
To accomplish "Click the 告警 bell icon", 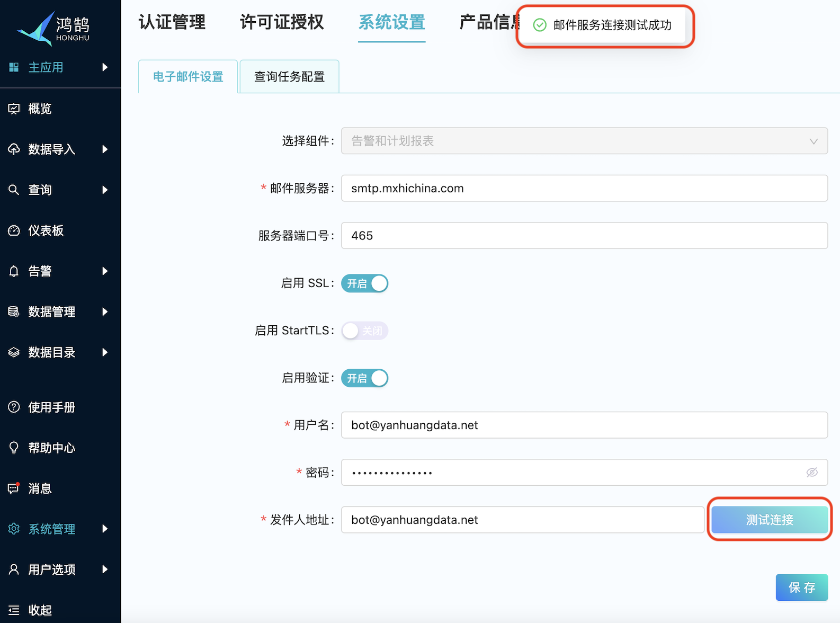I will click(14, 271).
